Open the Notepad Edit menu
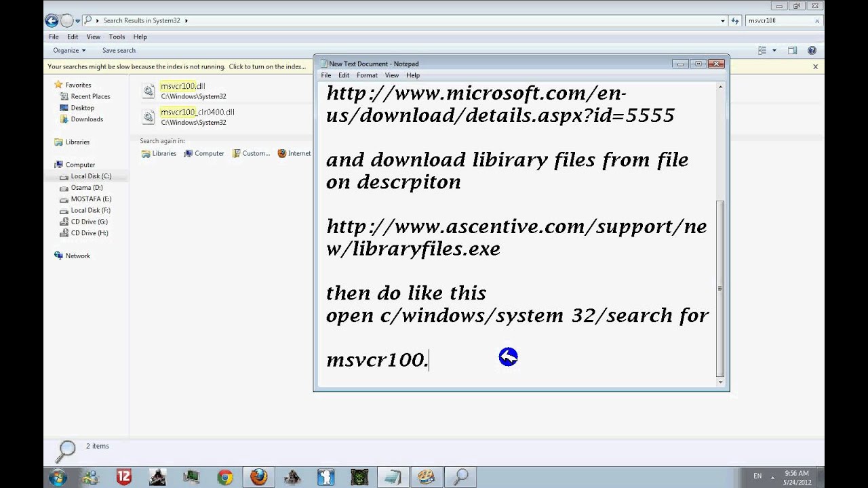868x488 pixels. click(x=344, y=75)
